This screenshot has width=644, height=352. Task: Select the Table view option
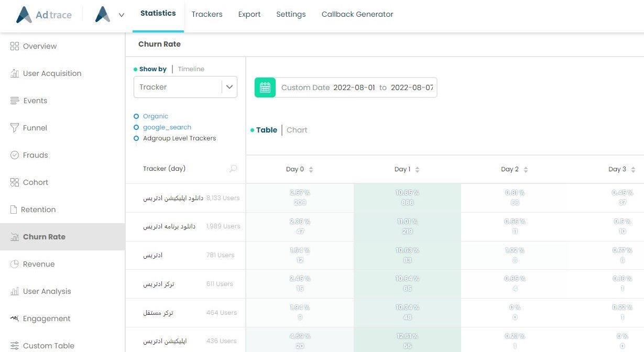[x=266, y=130]
